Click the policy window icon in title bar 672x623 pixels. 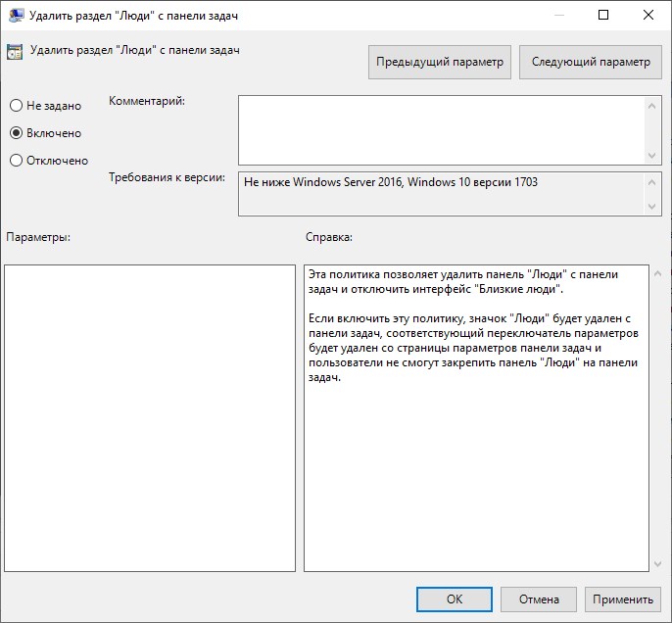click(x=16, y=16)
